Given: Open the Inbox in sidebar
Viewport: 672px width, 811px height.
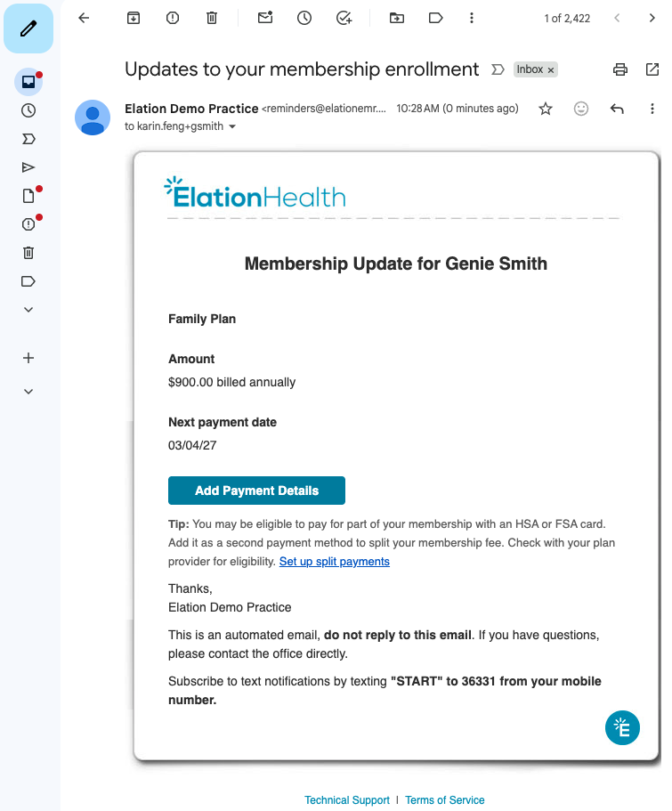Looking at the screenshot, I should 28,82.
